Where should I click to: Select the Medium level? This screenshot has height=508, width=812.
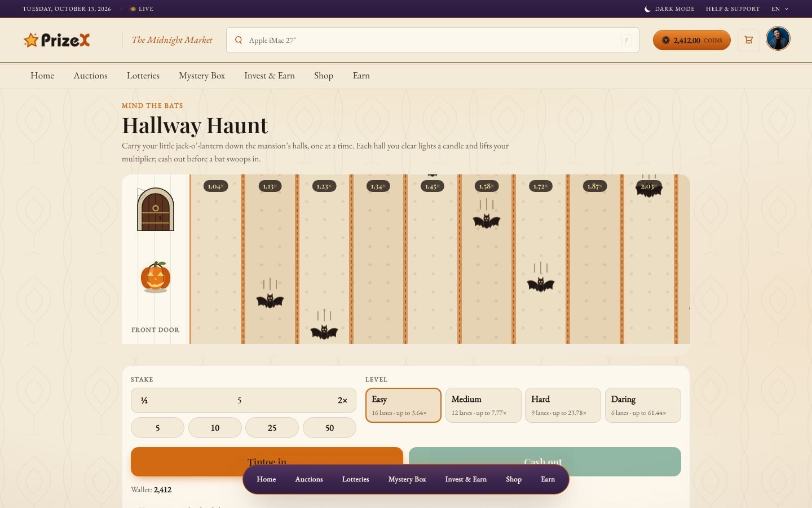(x=483, y=405)
